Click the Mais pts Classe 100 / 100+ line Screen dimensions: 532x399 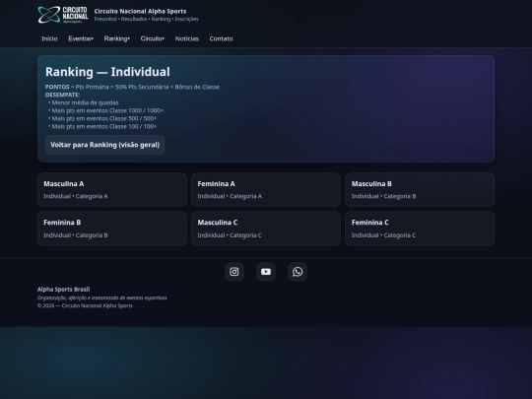102,126
